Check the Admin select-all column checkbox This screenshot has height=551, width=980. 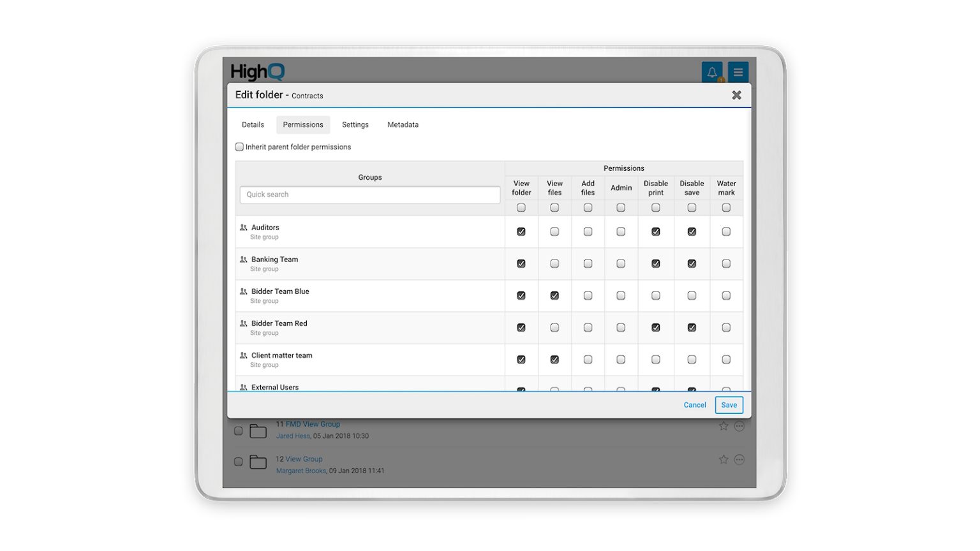click(x=620, y=207)
